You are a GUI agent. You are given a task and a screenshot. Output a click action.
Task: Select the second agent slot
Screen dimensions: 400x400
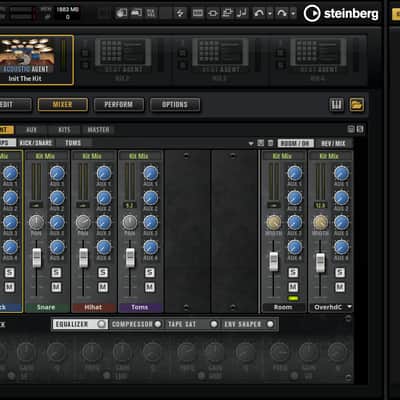click(123, 60)
